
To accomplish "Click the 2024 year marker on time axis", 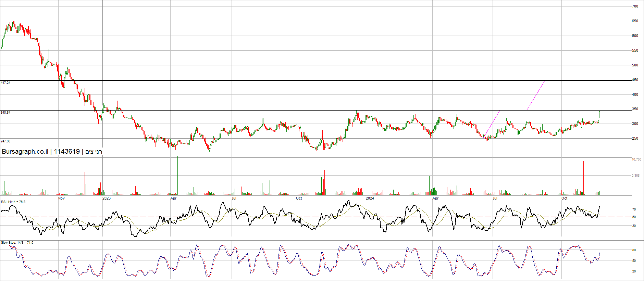I will (x=370, y=198).
